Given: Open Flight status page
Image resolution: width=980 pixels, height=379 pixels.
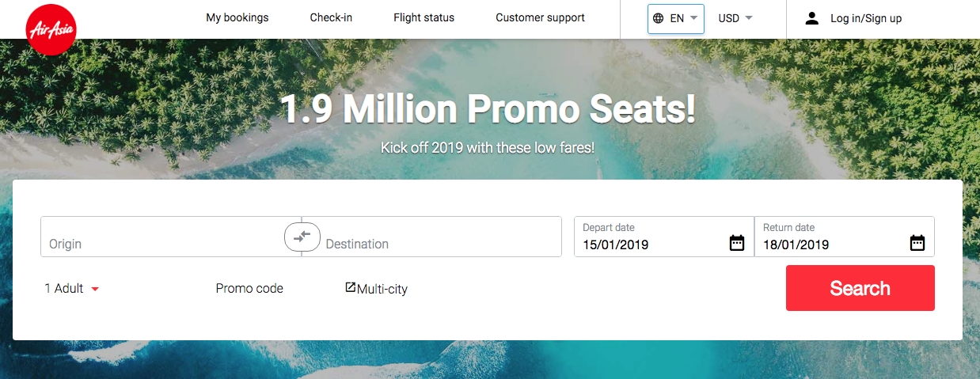Looking at the screenshot, I should click(x=424, y=18).
